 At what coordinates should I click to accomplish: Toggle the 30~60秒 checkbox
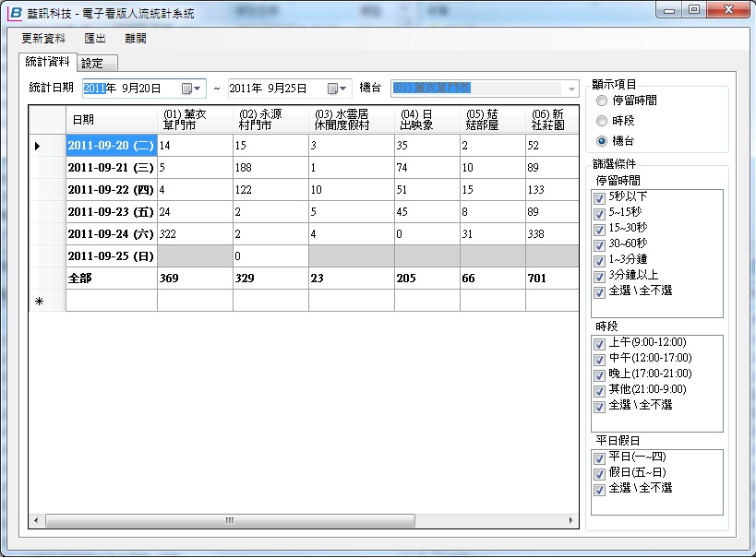point(599,245)
